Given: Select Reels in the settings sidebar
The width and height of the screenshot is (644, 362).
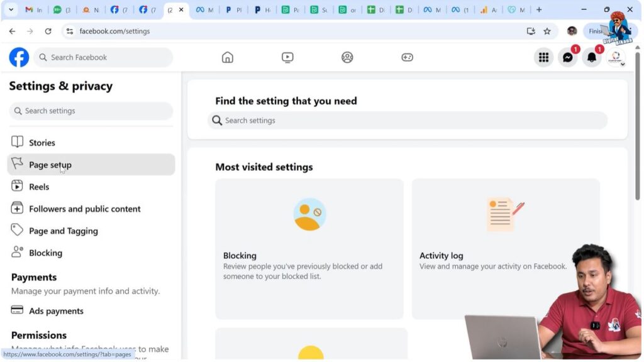Looking at the screenshot, I should pyautogui.click(x=40, y=186).
